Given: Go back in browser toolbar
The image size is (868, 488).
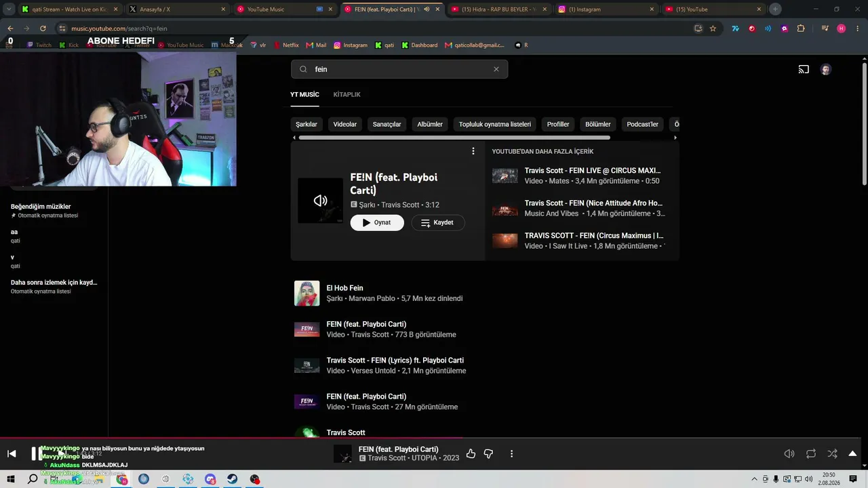Looking at the screenshot, I should 10,28.
